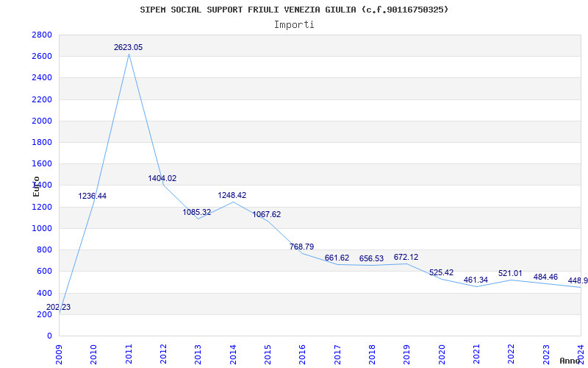Select the x-axis year 2013

(198, 355)
